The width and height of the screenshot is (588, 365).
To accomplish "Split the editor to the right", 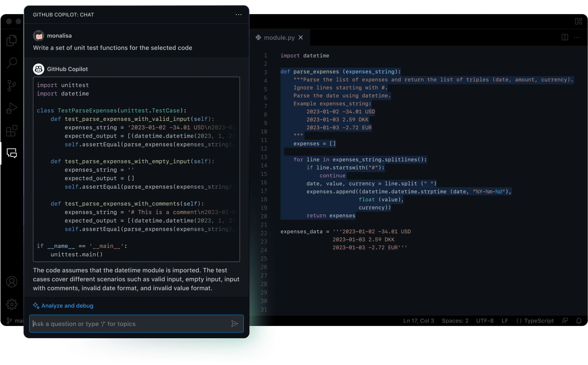I will coord(565,37).
